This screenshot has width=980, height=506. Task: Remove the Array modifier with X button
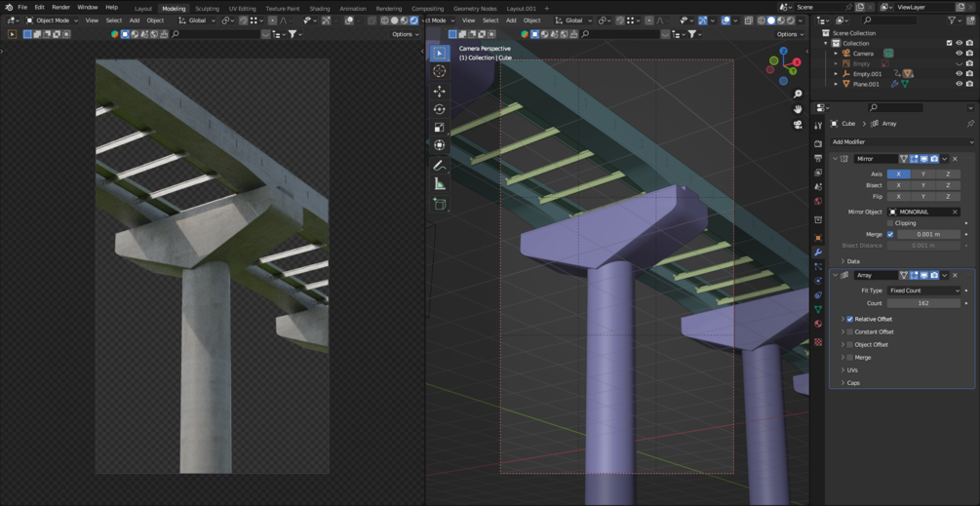click(955, 275)
